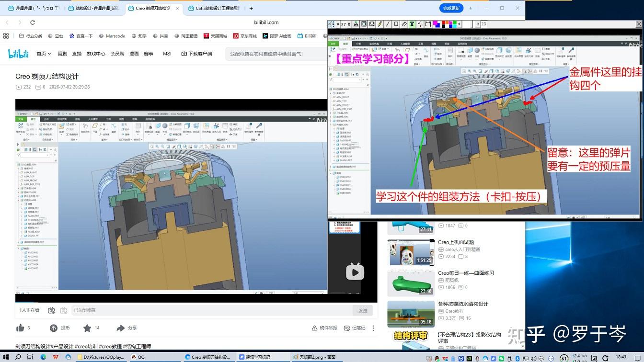Select the line drawing tool
This screenshot has width=644, height=362.
[388, 24]
